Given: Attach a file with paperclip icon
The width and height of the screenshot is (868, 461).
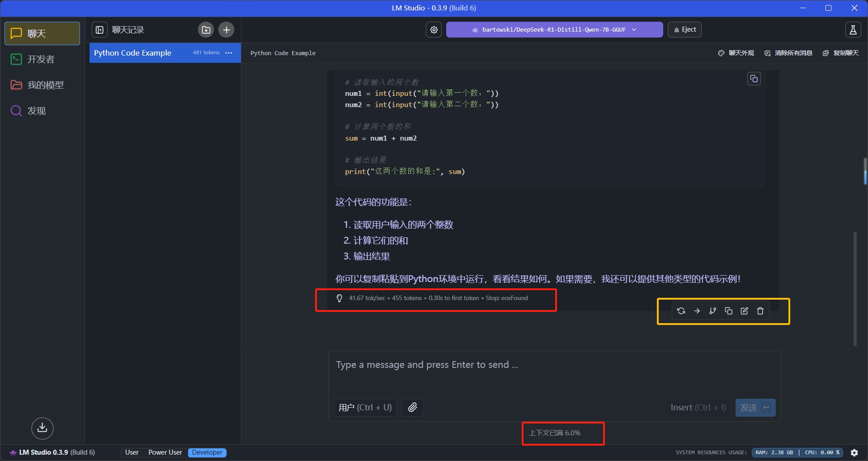Looking at the screenshot, I should pos(413,408).
